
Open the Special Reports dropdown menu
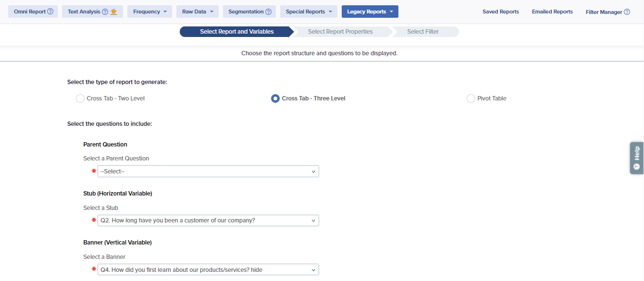point(309,12)
